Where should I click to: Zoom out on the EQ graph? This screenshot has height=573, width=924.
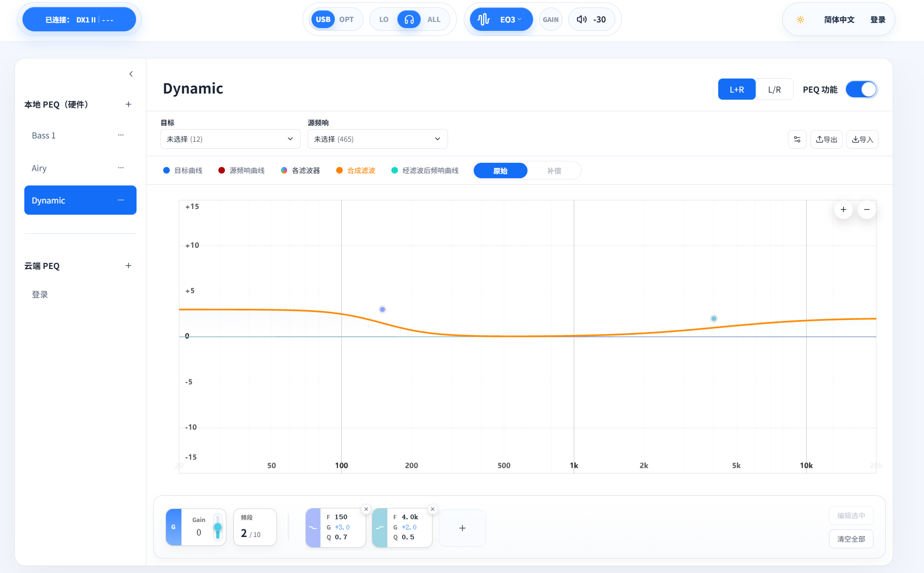click(x=867, y=210)
